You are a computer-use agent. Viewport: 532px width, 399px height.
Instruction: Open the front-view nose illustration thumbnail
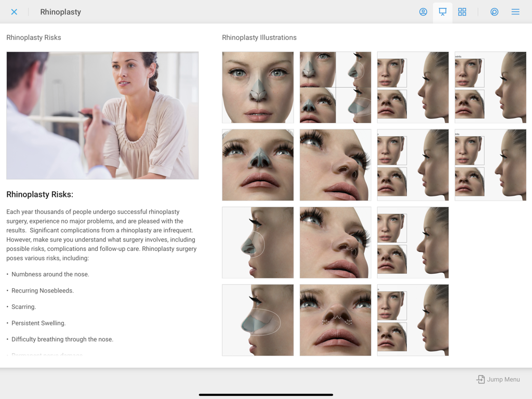tap(258, 87)
